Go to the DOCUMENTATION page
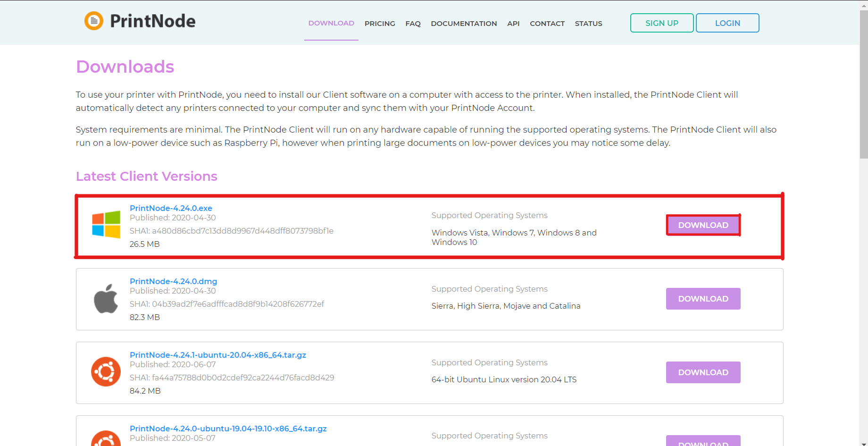Screen dimensions: 868x446 click(x=464, y=24)
